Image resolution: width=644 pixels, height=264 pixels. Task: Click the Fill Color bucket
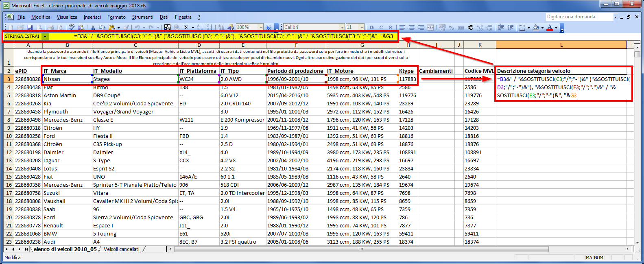[x=536, y=27]
